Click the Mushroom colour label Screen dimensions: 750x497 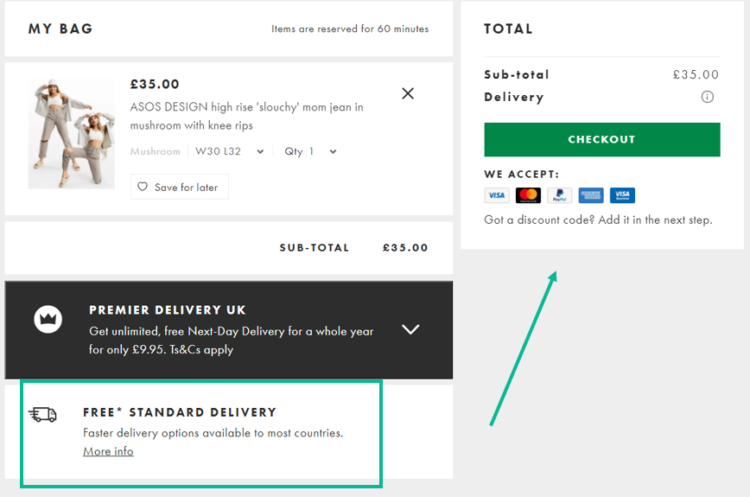pos(155,152)
